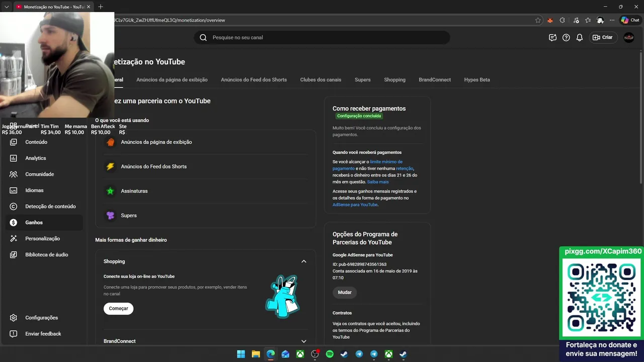Open the browser profile picture

[600, 20]
